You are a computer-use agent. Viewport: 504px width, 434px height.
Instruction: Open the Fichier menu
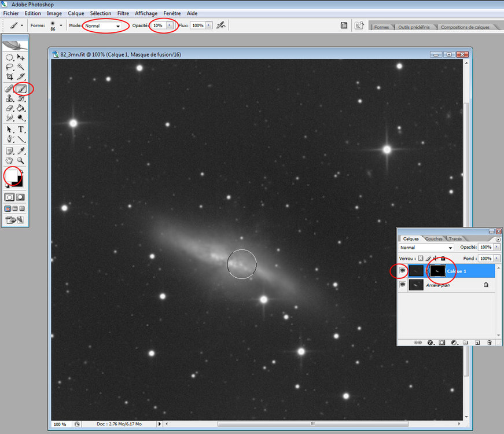[x=10, y=13]
